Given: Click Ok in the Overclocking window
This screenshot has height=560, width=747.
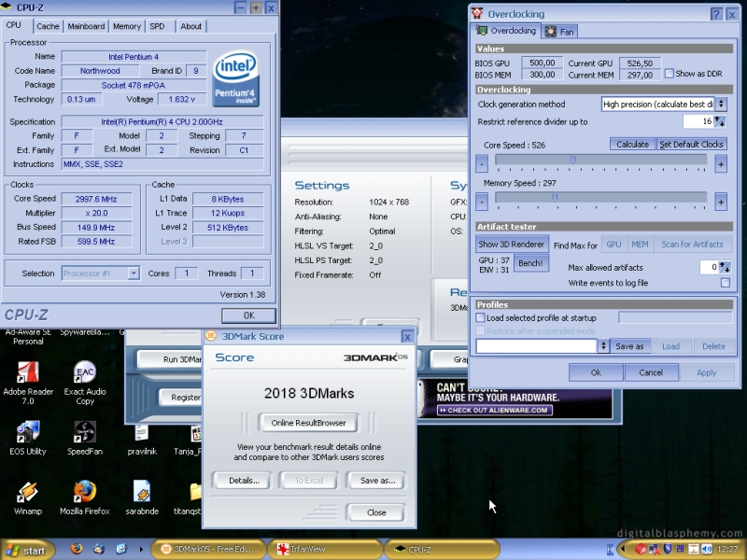Looking at the screenshot, I should click(x=596, y=372).
